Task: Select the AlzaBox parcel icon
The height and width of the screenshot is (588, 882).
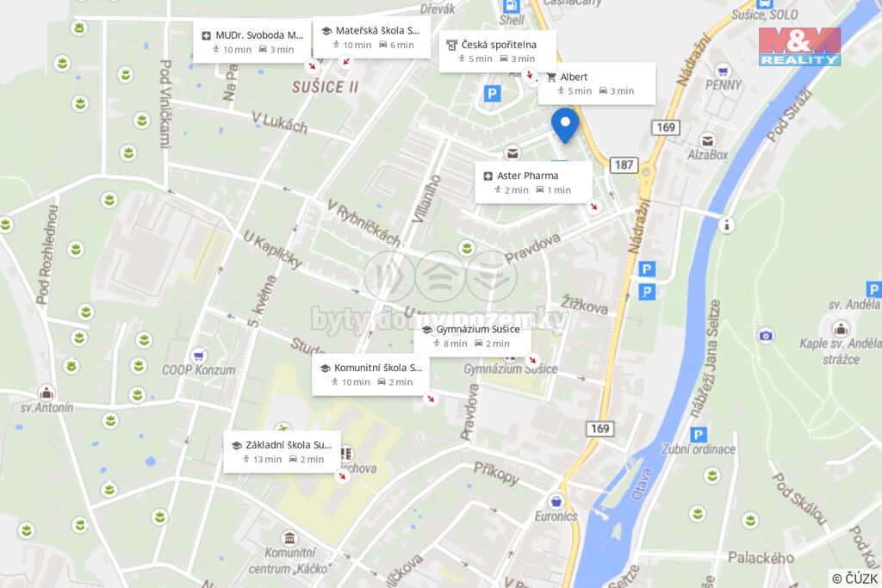Action: [x=708, y=140]
